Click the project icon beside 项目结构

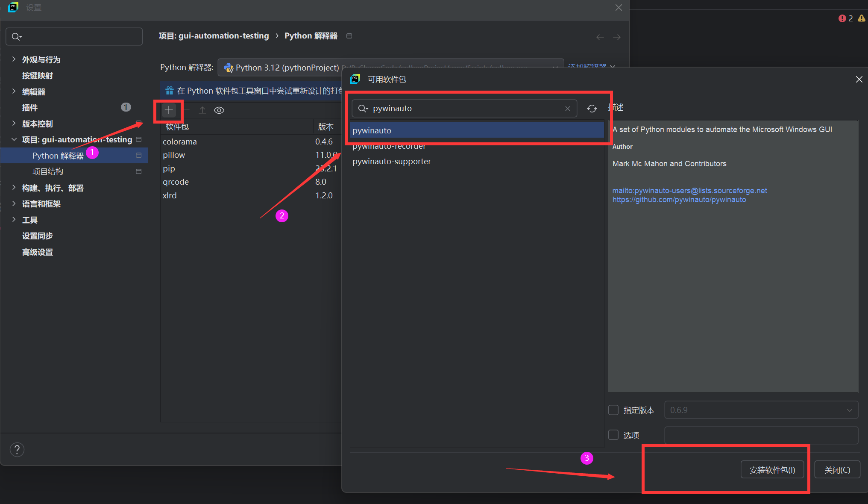tap(138, 171)
